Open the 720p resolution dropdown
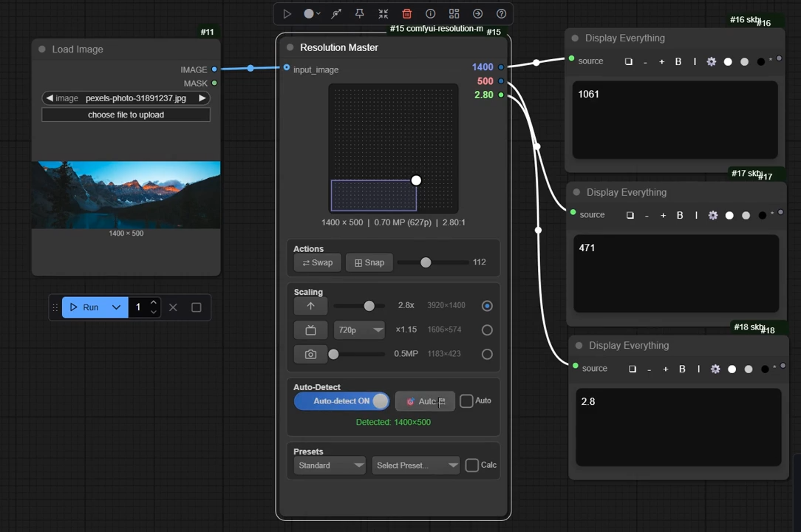The width and height of the screenshot is (801, 532). [360, 330]
